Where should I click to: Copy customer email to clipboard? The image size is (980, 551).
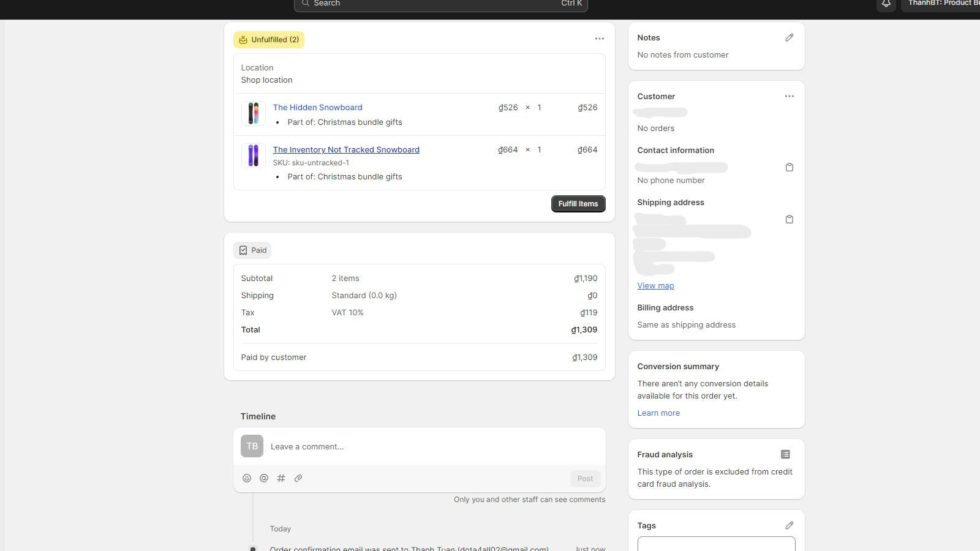point(790,167)
